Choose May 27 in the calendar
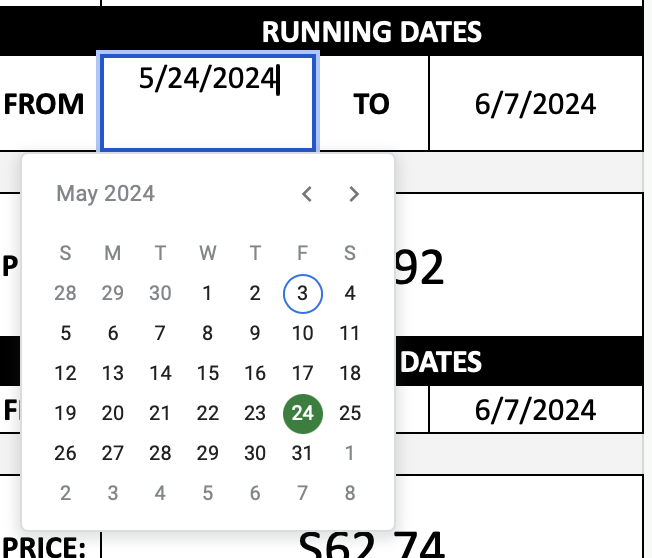The width and height of the screenshot is (652, 558). coord(113,453)
